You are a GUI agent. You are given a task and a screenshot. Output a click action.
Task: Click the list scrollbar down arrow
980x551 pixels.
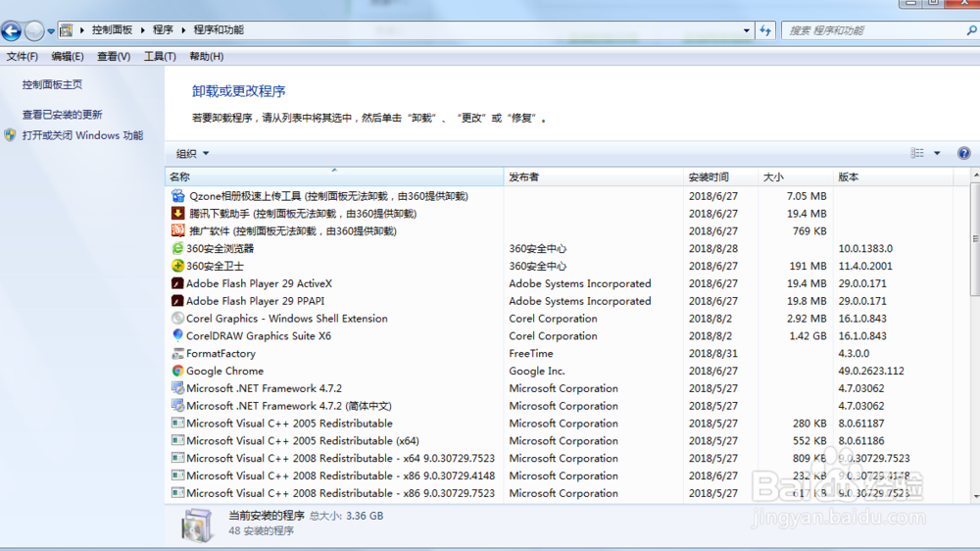pyautogui.click(x=975, y=497)
